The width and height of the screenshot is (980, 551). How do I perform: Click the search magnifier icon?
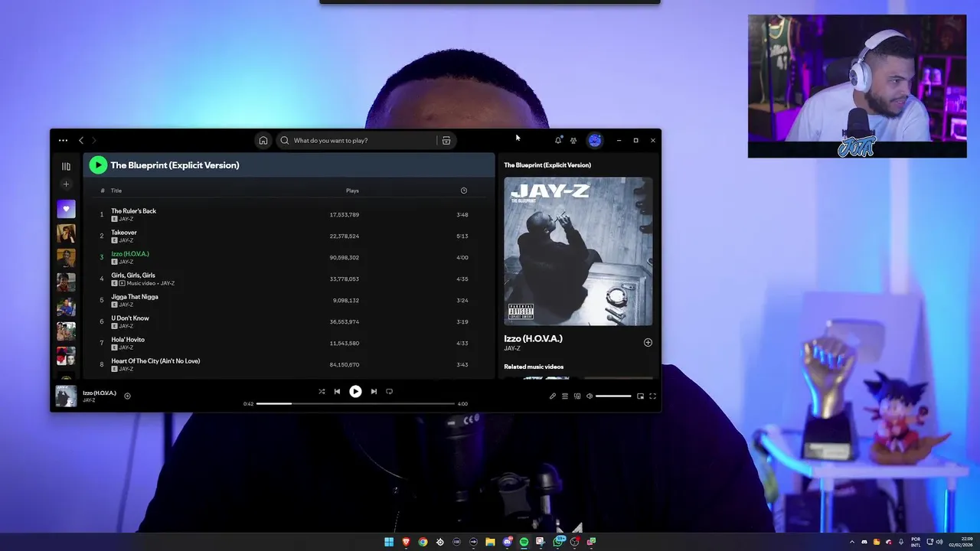285,141
